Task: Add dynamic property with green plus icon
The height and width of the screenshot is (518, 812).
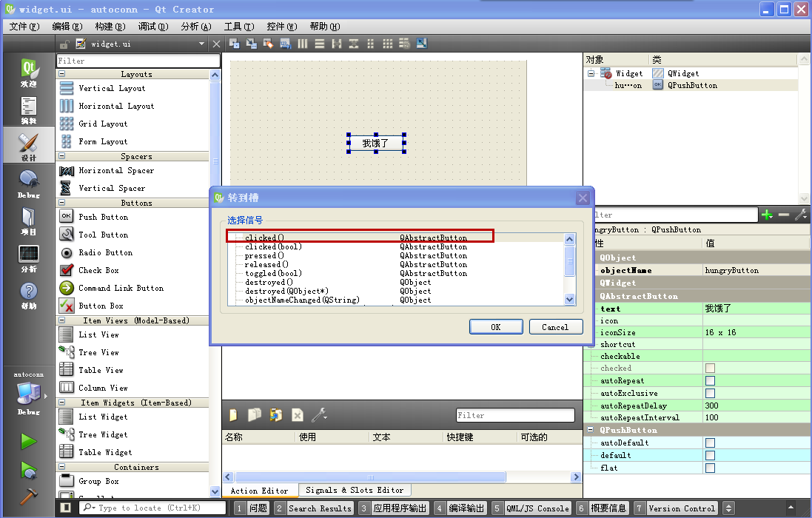Action: [767, 215]
